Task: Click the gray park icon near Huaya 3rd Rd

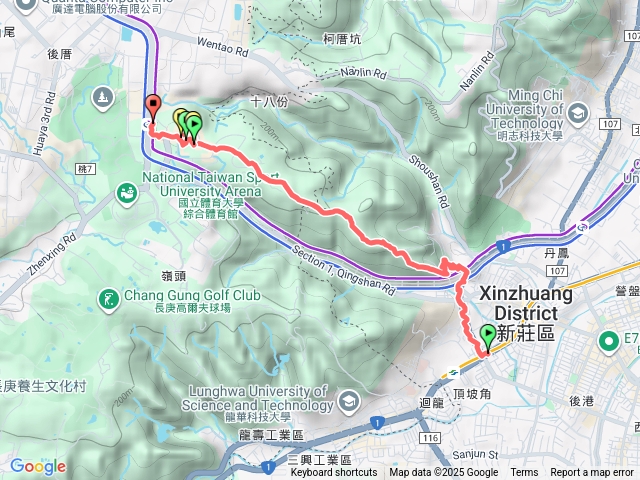Action: pyautogui.click(x=102, y=98)
